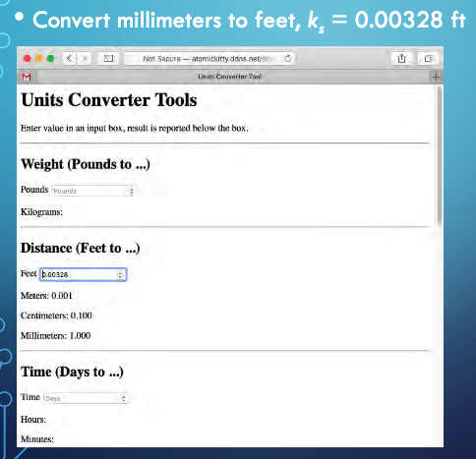
Task: Click the Safari forward navigation arrow
Action: point(85,58)
